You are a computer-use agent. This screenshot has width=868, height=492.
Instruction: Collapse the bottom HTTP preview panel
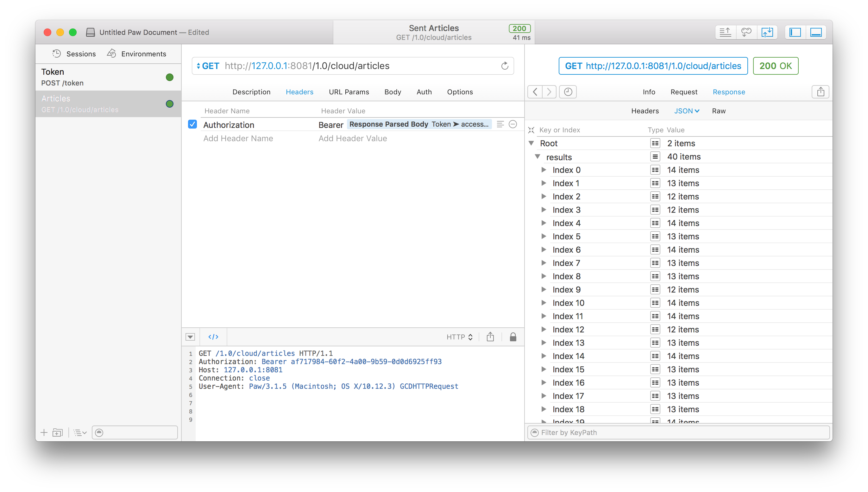coord(190,337)
